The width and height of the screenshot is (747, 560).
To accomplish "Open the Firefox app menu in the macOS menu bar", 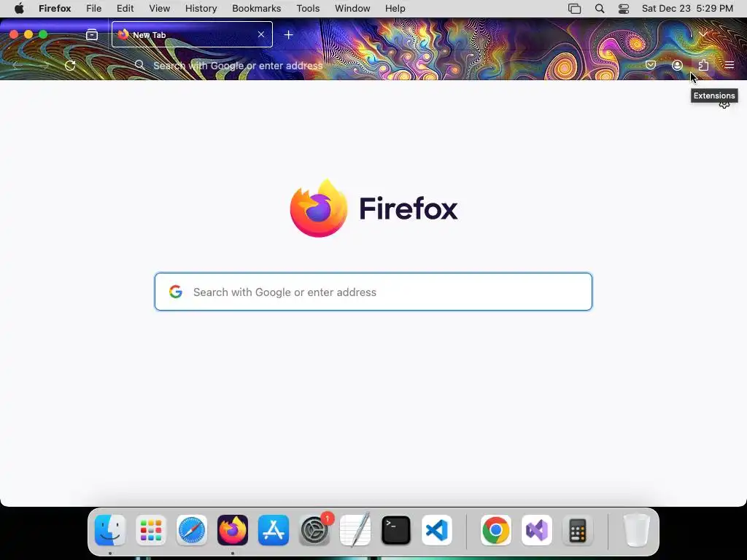I will (x=55, y=9).
